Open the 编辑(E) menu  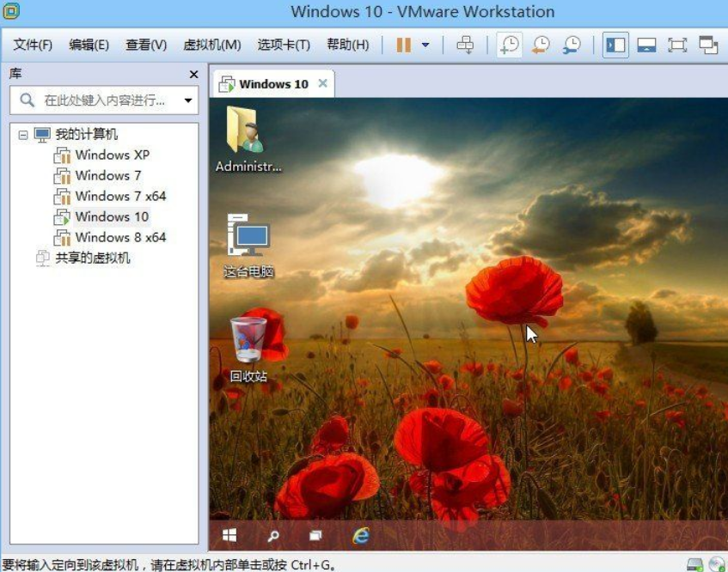(89, 45)
